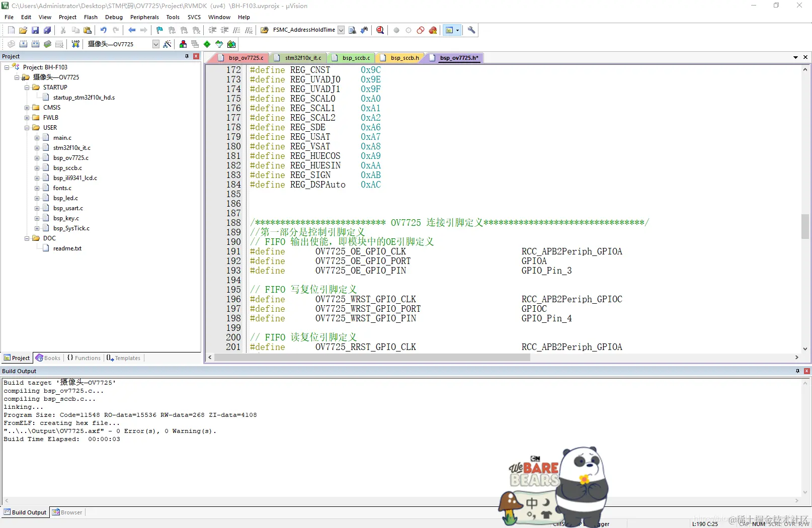Start the debug session
Viewport: 812px width, 528px height.
click(380, 30)
